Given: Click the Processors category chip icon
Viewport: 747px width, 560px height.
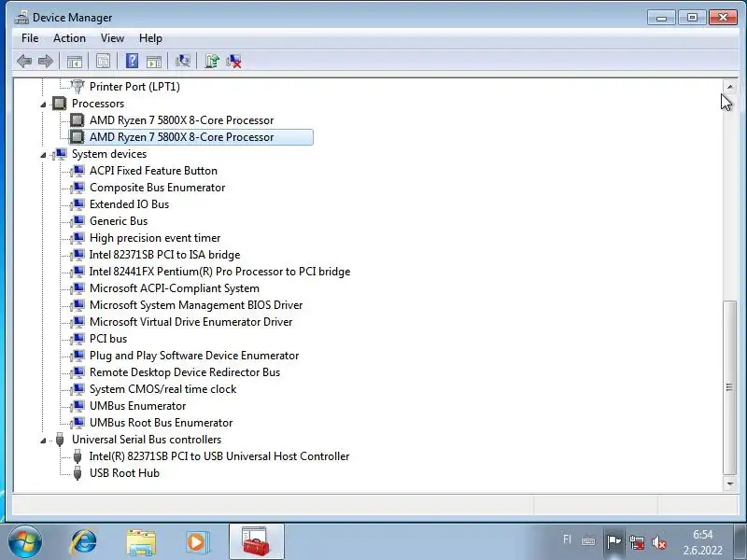Looking at the screenshot, I should pos(60,104).
